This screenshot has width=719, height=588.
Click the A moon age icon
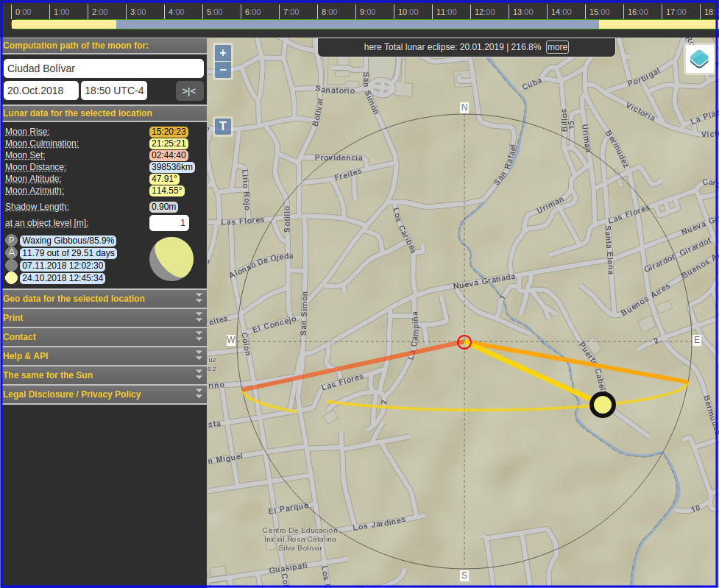(11, 252)
